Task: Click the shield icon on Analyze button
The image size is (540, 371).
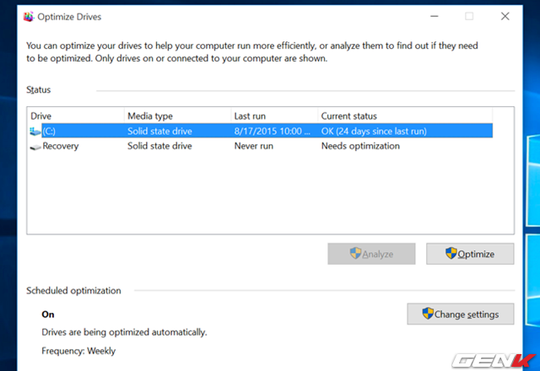Action: (355, 253)
